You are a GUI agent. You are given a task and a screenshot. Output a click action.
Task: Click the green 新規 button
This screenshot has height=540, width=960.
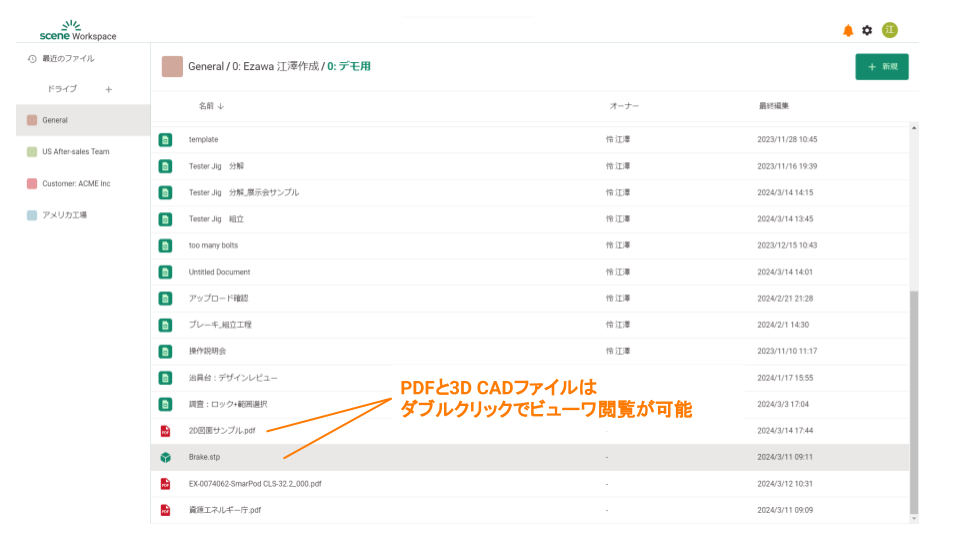[882, 67]
